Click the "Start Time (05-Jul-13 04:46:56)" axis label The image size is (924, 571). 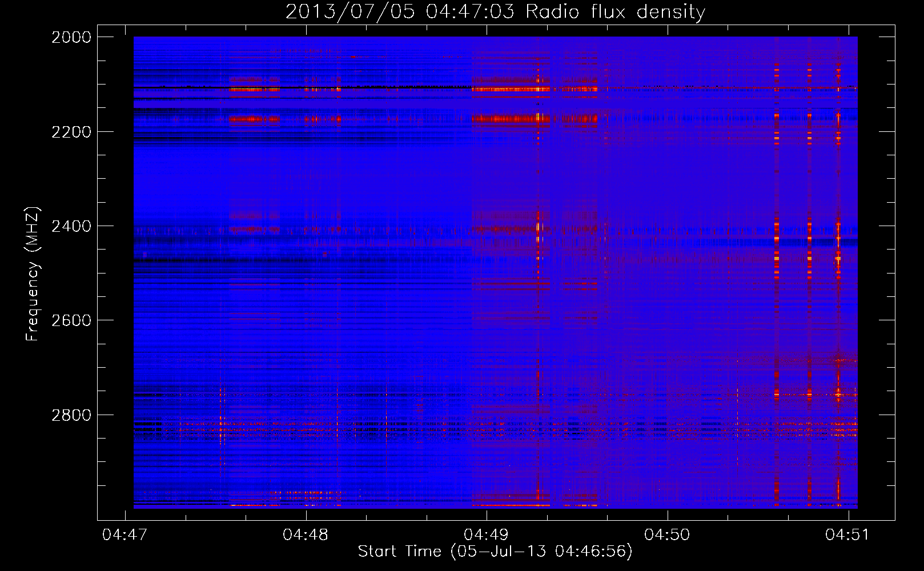click(x=495, y=551)
